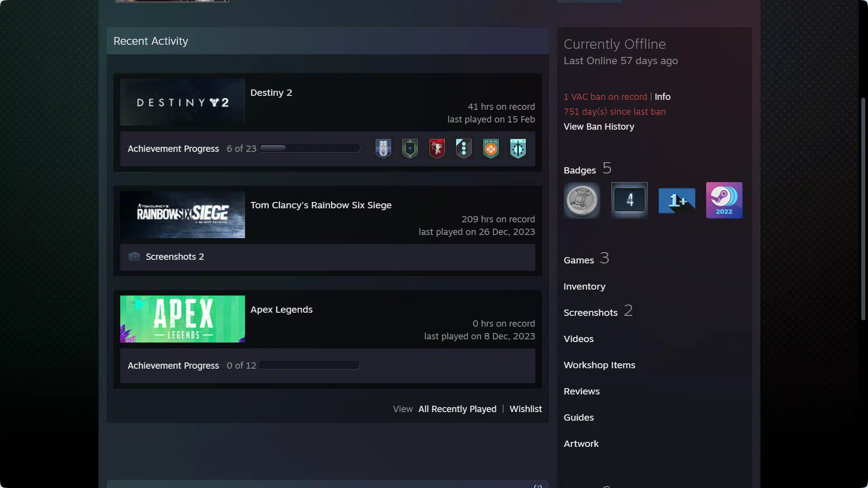This screenshot has height=488, width=868.
Task: Open the first Destiny 2 achievement badge icon
Action: (383, 149)
